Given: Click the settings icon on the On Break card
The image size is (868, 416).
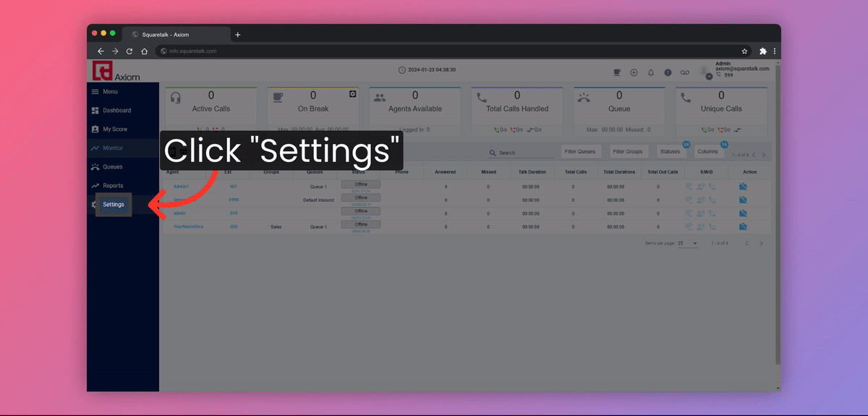Looking at the screenshot, I should (352, 94).
